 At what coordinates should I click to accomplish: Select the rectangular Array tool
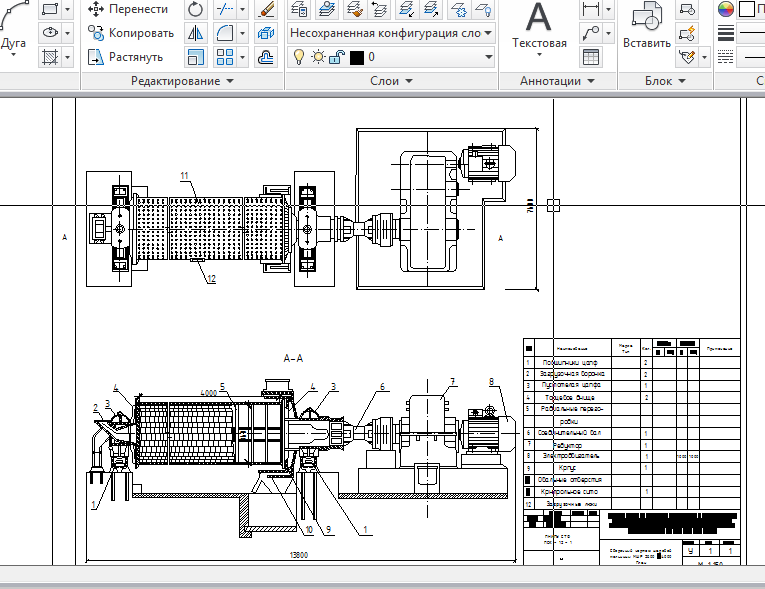pos(225,57)
